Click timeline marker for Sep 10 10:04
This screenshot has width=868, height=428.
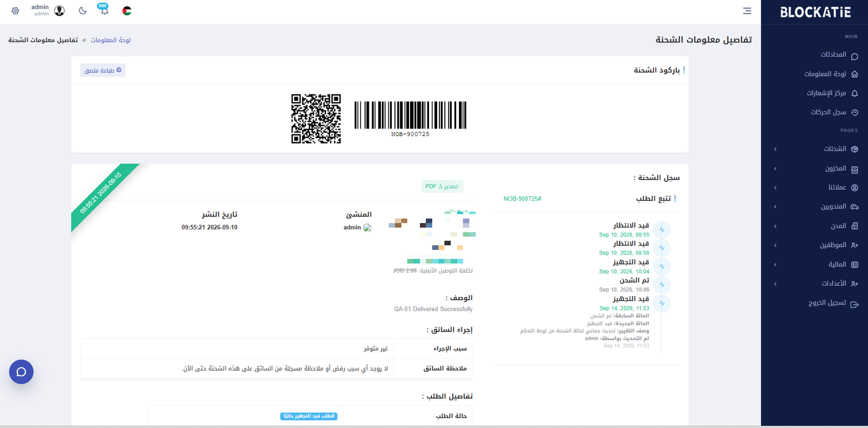tap(662, 266)
